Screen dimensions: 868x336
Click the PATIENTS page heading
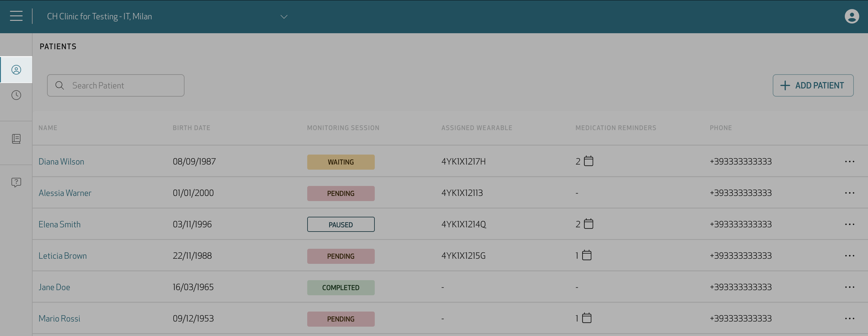tap(58, 46)
